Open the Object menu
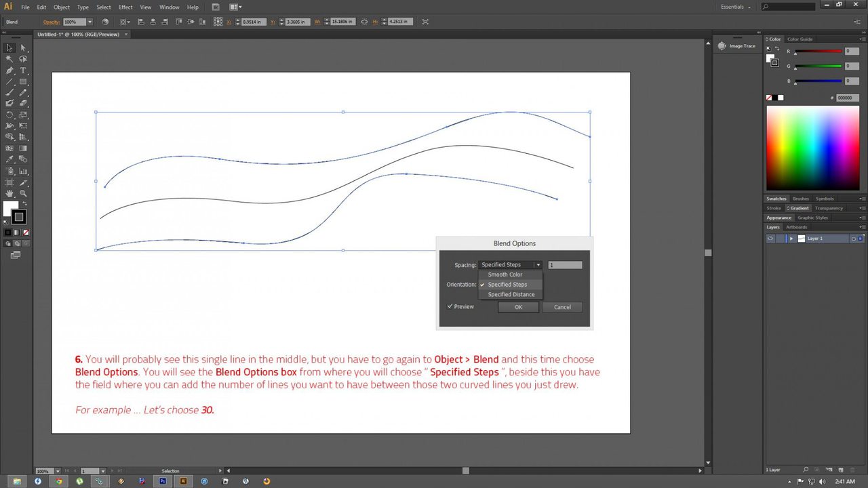The height and width of the screenshot is (488, 868). (x=62, y=7)
